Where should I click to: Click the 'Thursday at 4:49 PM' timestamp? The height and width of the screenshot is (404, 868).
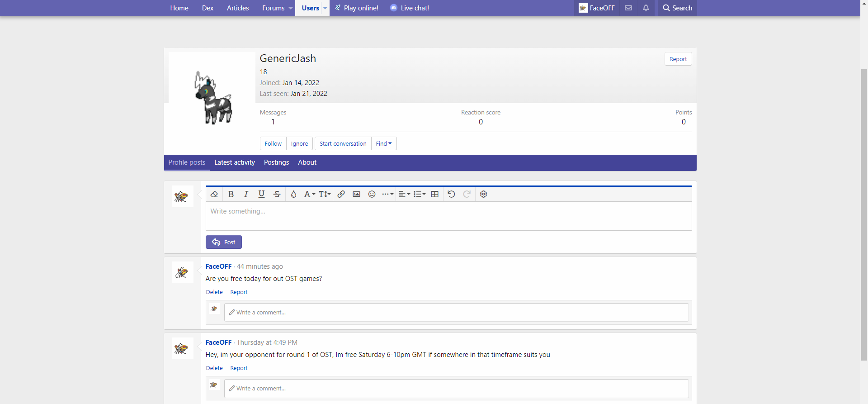267,342
